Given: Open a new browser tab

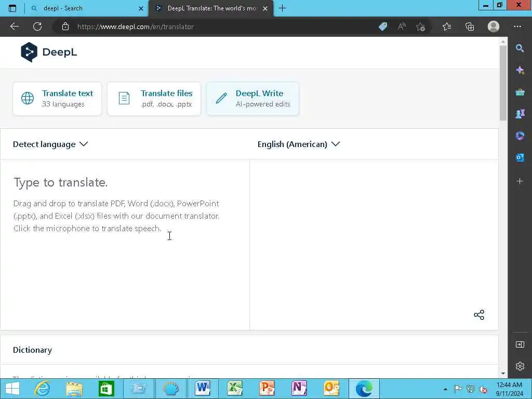Looking at the screenshot, I should [282, 8].
